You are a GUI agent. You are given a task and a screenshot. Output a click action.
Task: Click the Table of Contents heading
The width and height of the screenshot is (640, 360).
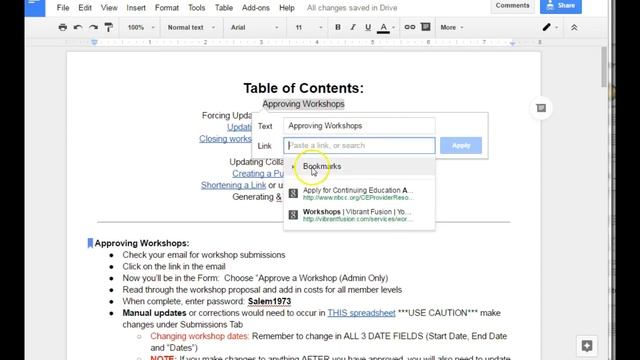[x=303, y=88]
